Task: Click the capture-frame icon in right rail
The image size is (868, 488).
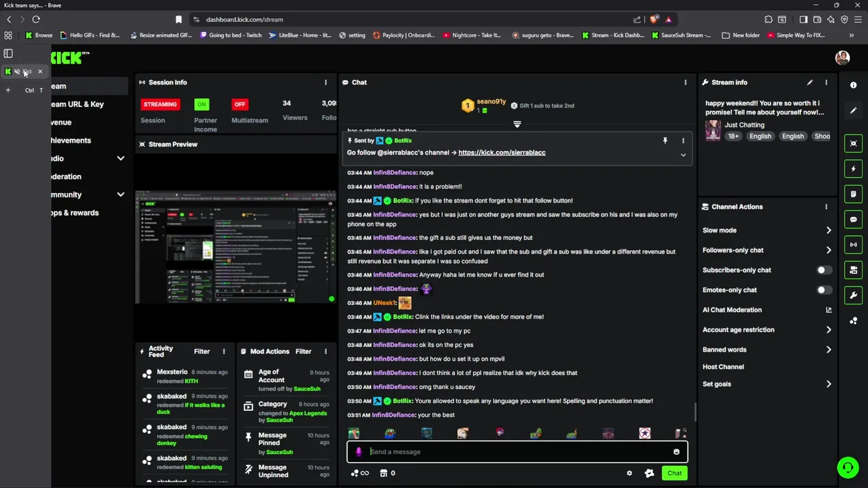Action: tap(853, 143)
